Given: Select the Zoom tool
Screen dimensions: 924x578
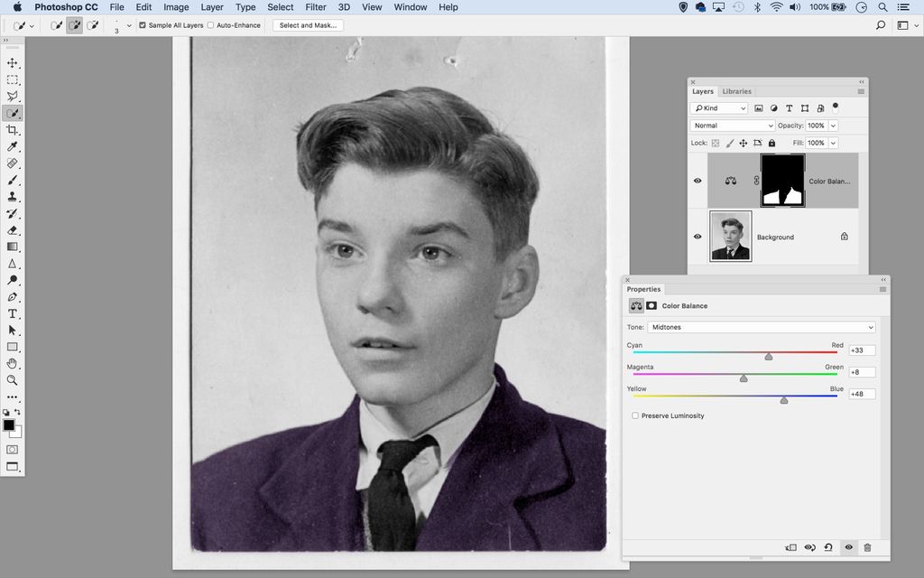Looking at the screenshot, I should pyautogui.click(x=13, y=380).
